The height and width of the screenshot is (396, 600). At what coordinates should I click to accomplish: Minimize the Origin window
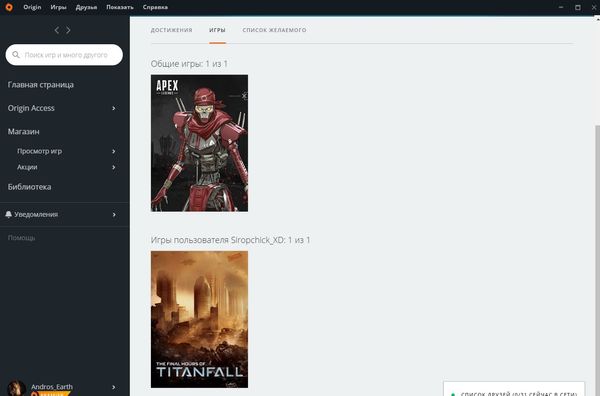click(x=561, y=7)
